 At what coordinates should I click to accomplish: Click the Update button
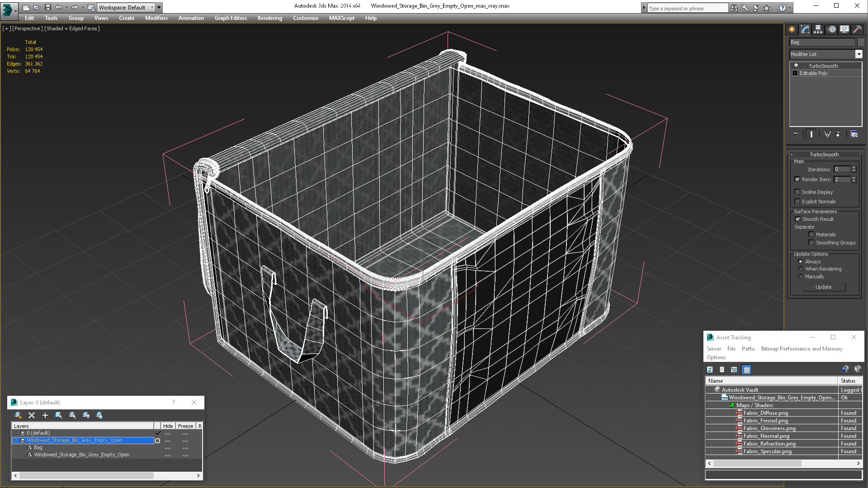coord(824,287)
